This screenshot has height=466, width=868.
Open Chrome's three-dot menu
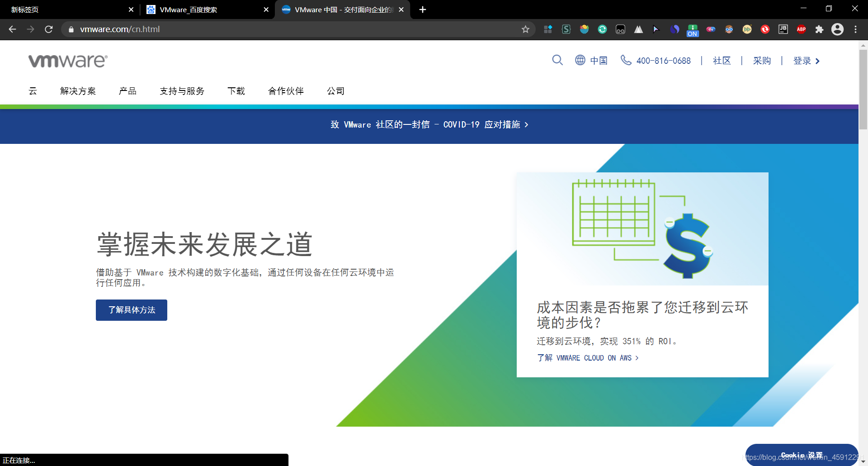[x=855, y=29]
